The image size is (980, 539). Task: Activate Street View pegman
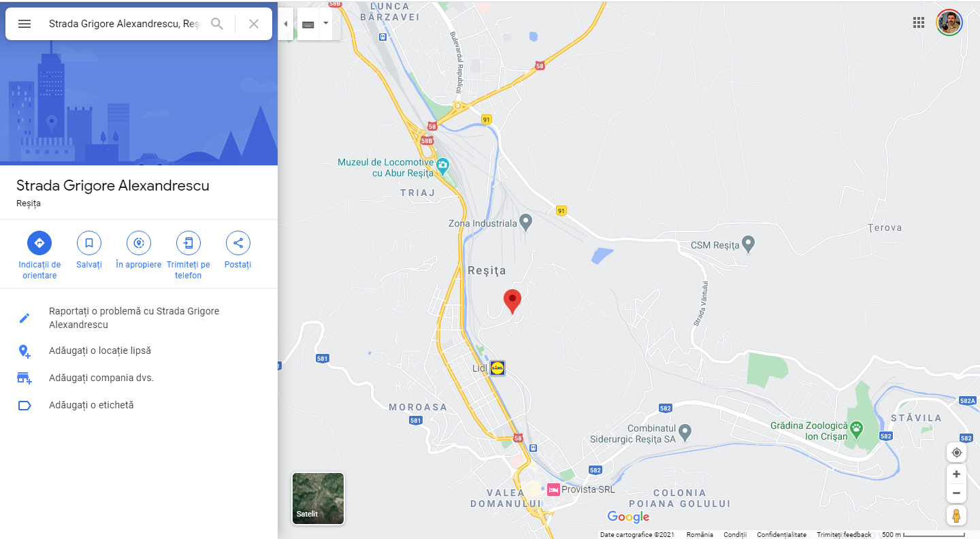[956, 515]
